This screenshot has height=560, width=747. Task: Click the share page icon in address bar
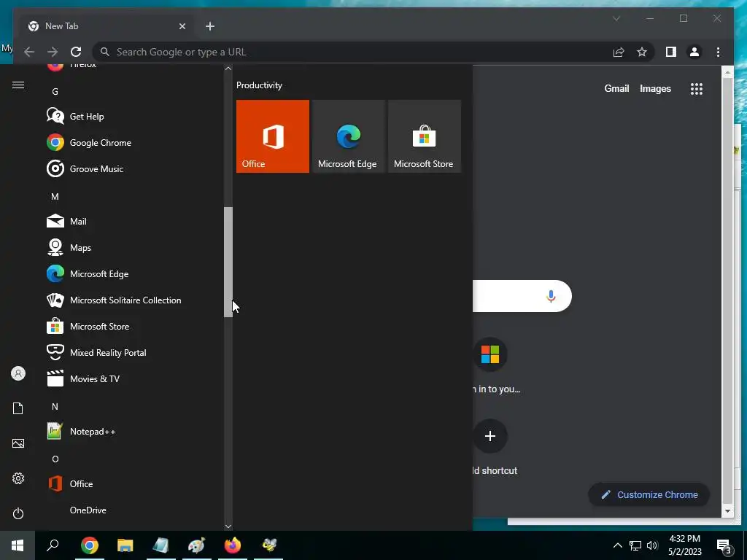click(x=619, y=52)
